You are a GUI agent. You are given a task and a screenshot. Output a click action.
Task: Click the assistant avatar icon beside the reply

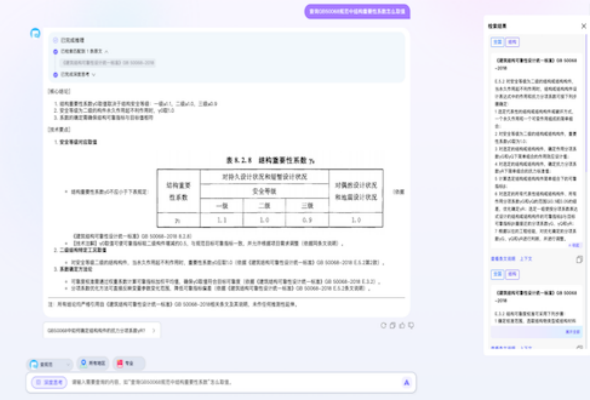click(35, 33)
